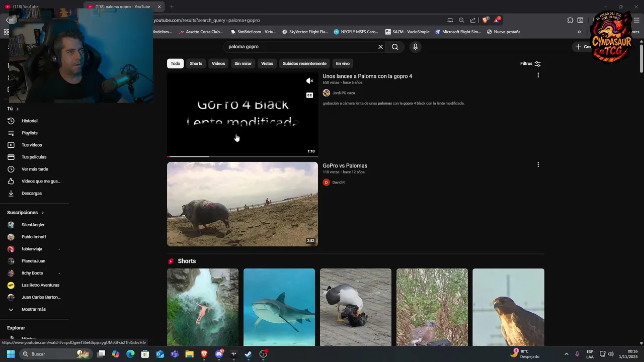Expand Mostrar más subscriptions
Viewport: 644px width, 362px height.
pos(34,310)
